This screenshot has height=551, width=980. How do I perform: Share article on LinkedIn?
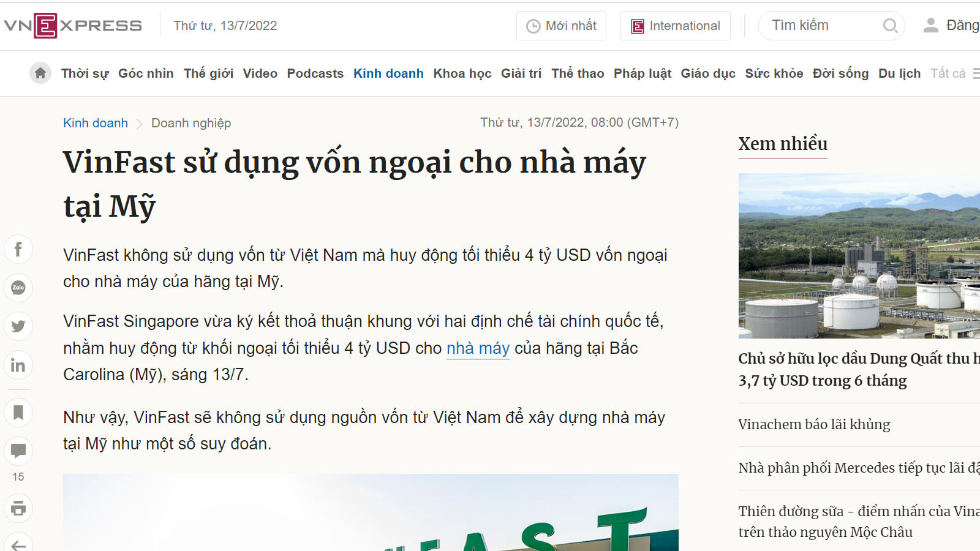point(18,365)
